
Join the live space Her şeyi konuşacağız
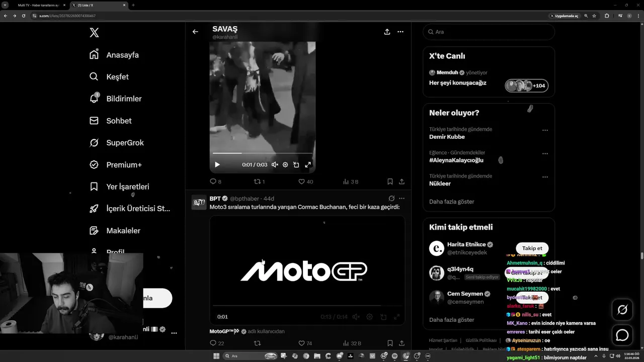click(457, 83)
